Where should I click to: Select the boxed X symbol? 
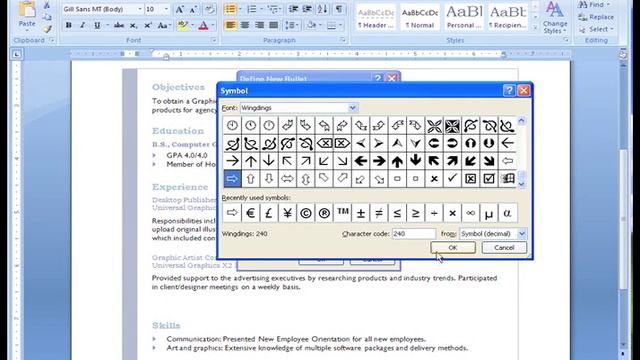click(x=470, y=178)
